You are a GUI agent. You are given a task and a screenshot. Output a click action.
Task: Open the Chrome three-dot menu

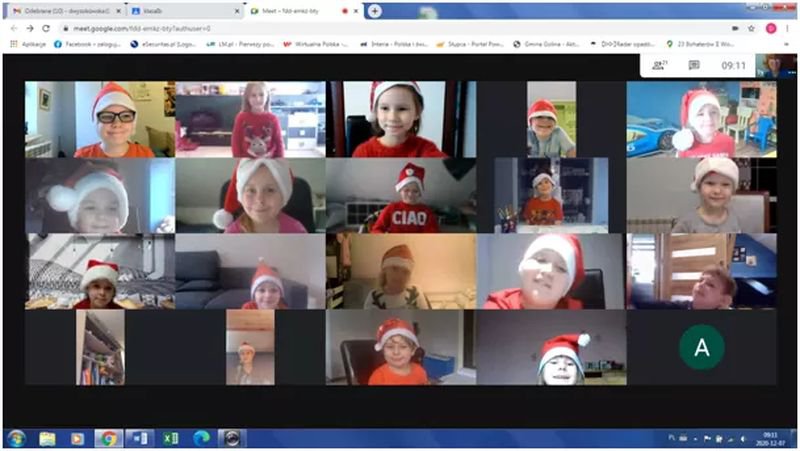[787, 29]
